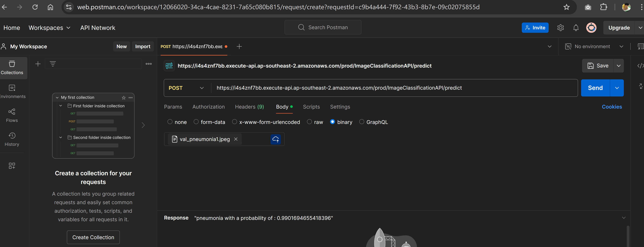Click the plus icon to create new collection
The image size is (644, 247).
[38, 64]
